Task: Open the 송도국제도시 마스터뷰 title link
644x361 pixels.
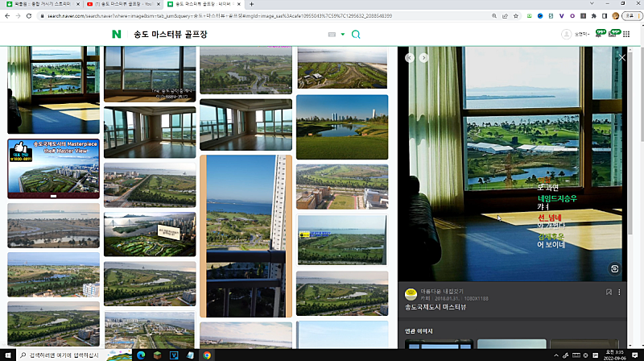Action: (436, 307)
